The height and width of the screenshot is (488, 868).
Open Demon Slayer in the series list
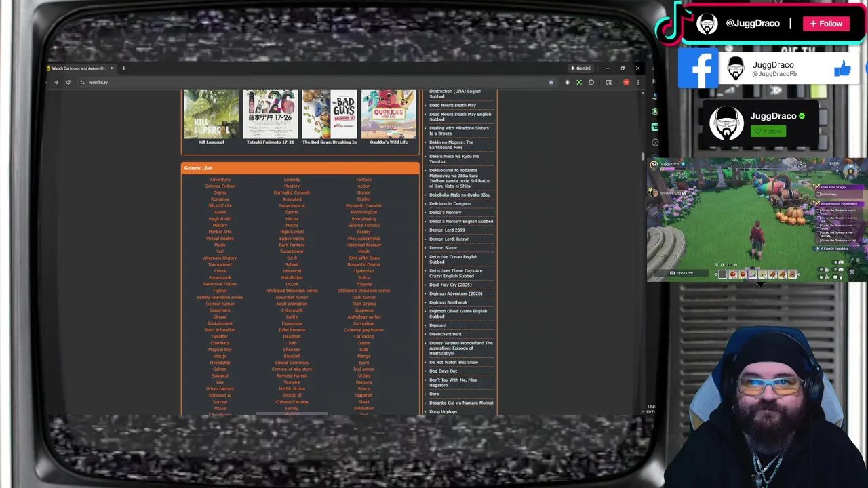click(443, 248)
